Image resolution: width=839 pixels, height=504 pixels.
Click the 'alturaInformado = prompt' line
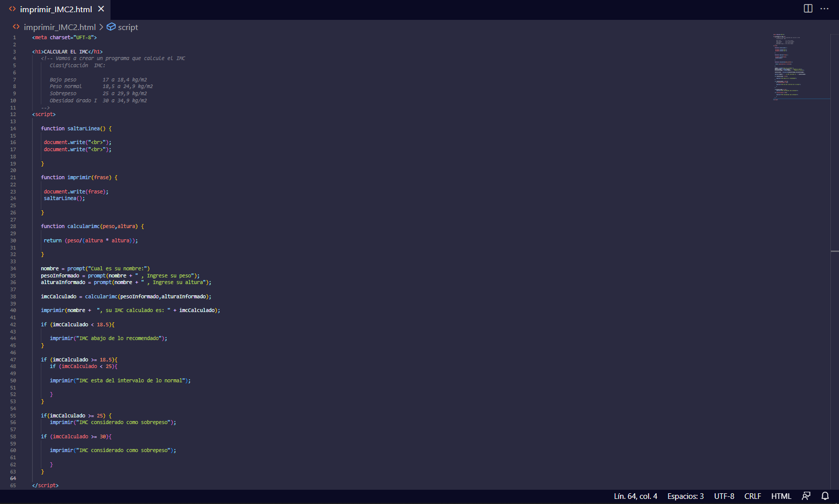tap(126, 283)
